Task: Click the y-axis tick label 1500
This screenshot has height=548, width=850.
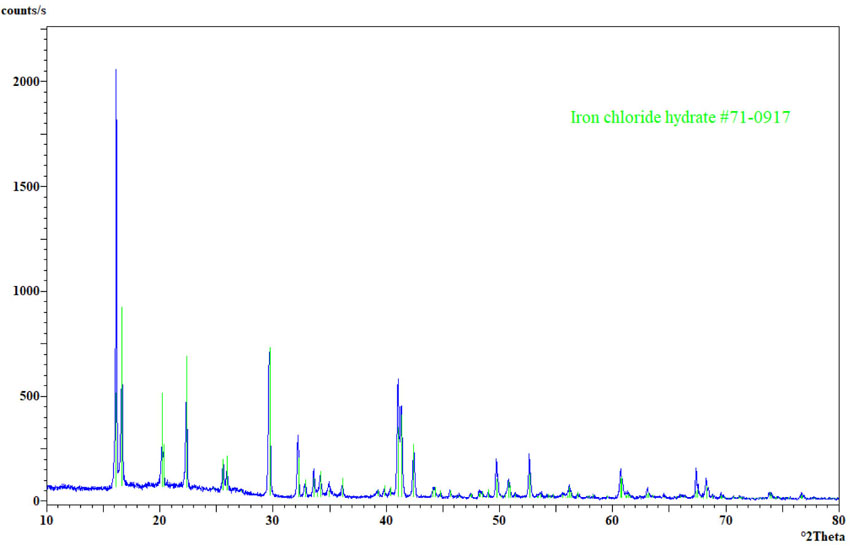Action: 28,186
